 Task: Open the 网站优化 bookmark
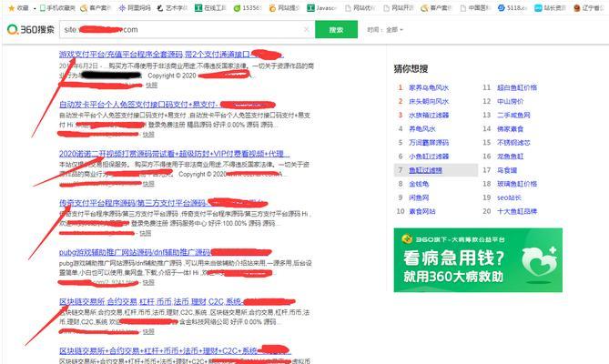360,8
